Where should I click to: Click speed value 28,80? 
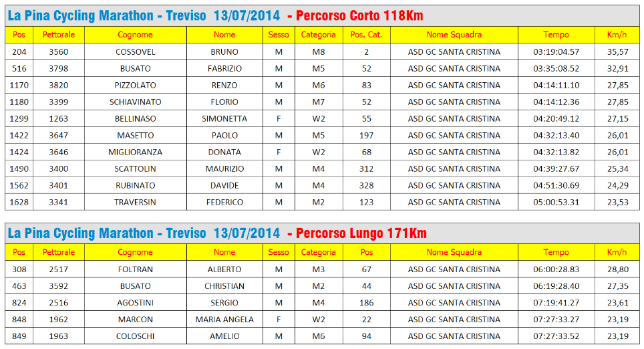(x=618, y=269)
